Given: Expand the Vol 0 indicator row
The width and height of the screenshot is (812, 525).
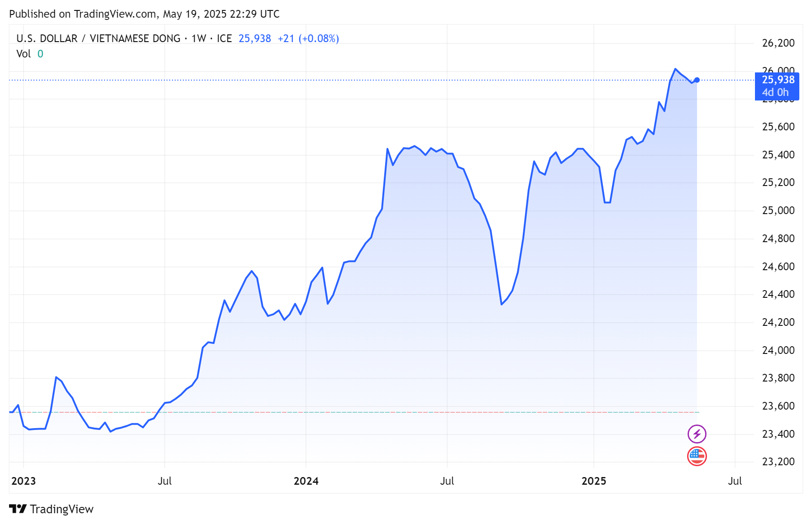Looking at the screenshot, I should 30,54.
